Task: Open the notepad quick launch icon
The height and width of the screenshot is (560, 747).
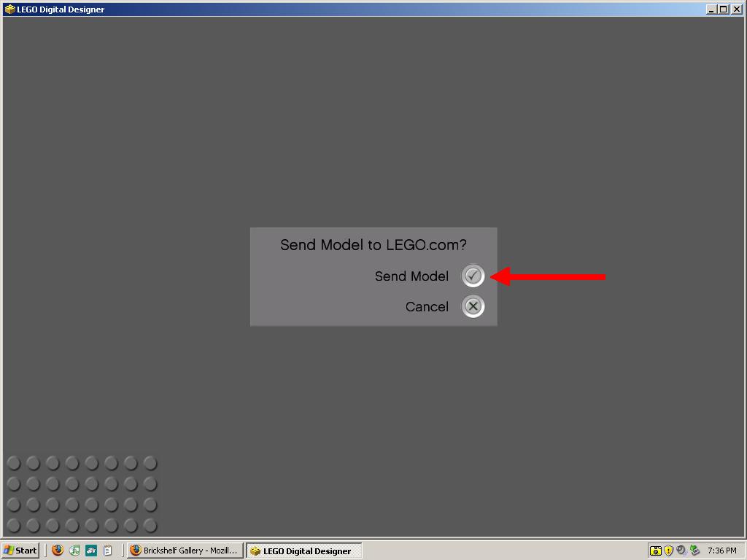Action: pos(108,551)
